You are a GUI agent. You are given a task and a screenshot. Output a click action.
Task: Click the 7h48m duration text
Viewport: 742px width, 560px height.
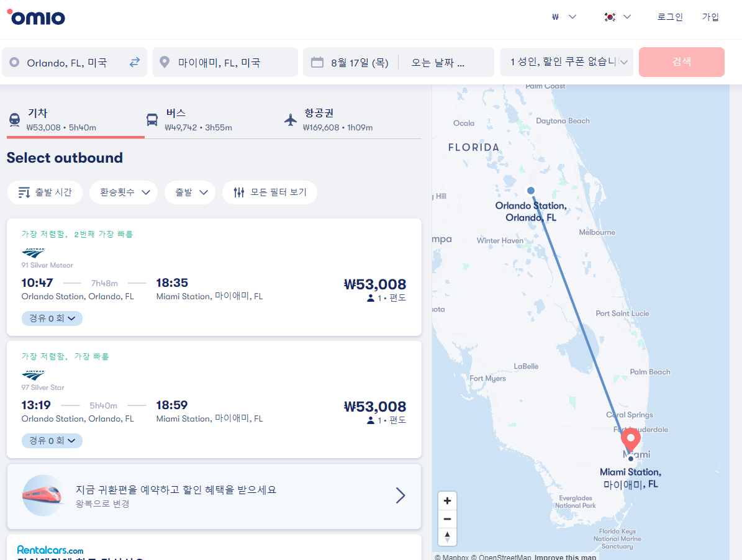104,283
